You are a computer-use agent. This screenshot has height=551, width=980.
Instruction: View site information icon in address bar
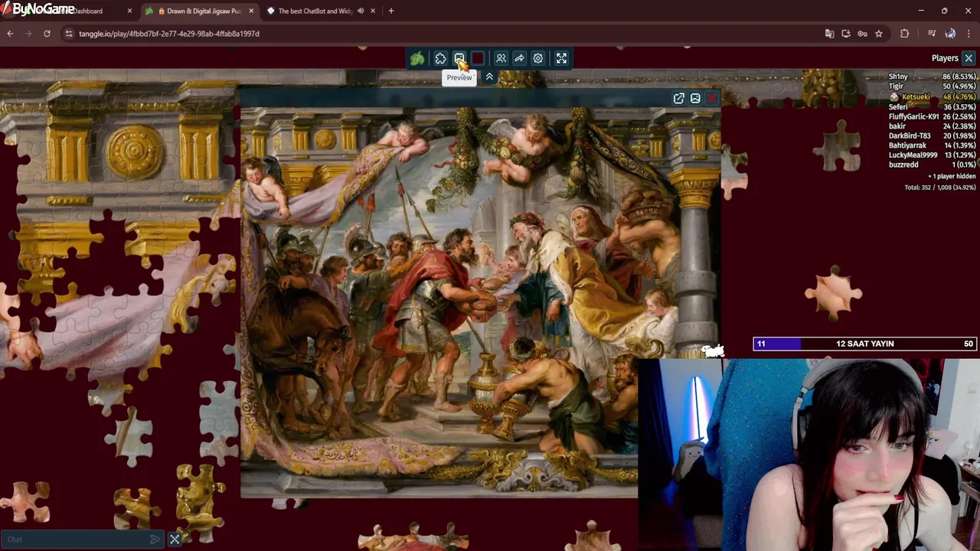[68, 34]
